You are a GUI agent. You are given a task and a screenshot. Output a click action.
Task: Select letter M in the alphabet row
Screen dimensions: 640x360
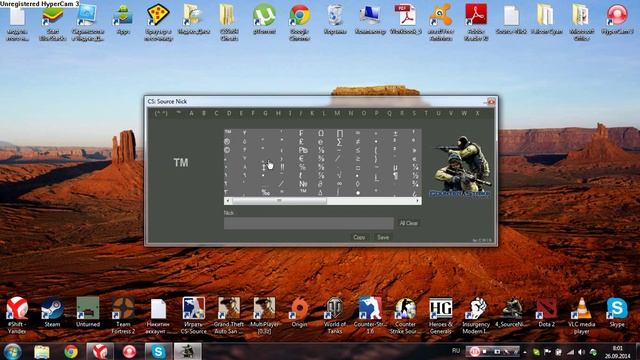tap(337, 113)
